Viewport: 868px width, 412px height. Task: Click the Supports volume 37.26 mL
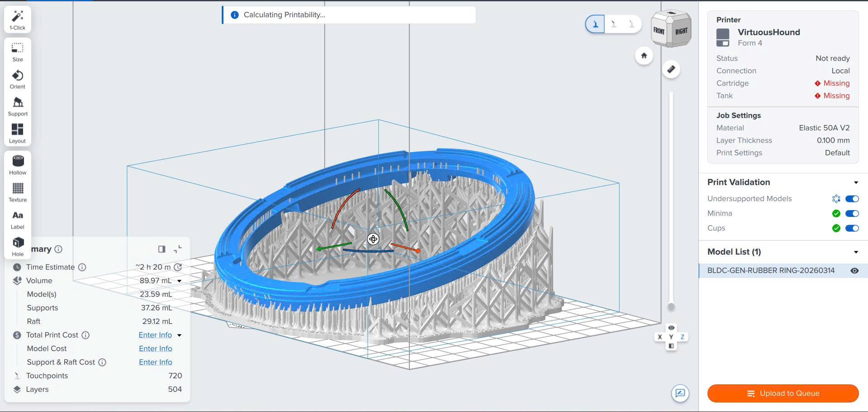[156, 308]
